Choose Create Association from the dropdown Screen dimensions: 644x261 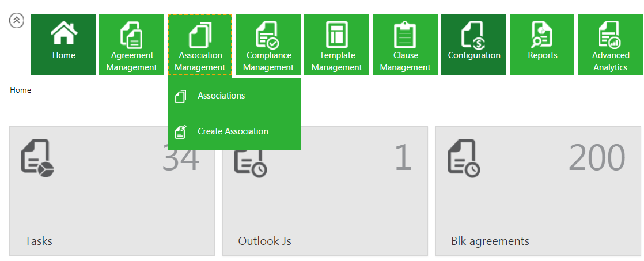click(x=233, y=131)
